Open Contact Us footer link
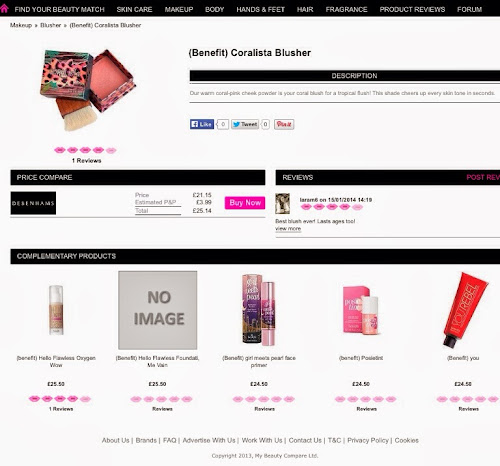Viewport: 500px width, 466px height. 305,440
